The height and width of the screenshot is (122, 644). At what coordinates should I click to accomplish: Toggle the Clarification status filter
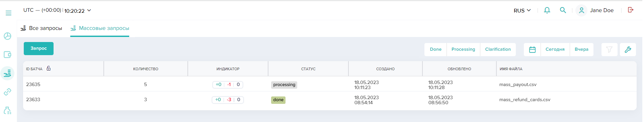(498, 49)
